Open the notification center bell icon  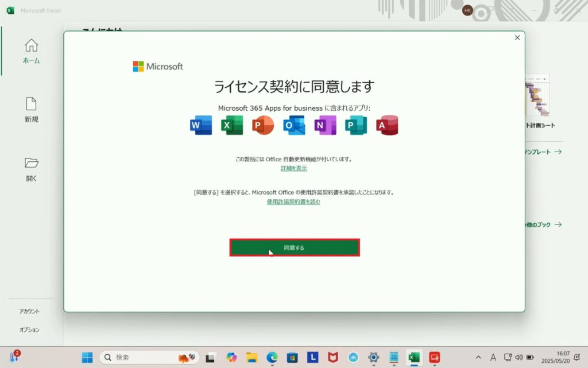point(577,358)
